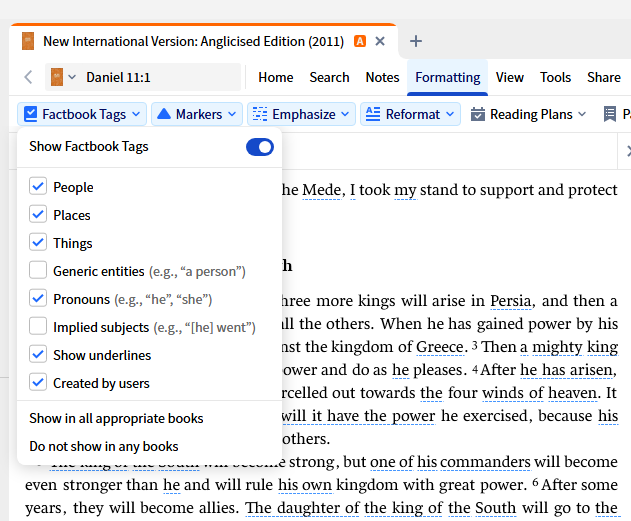Click the Reformat icon

(373, 114)
